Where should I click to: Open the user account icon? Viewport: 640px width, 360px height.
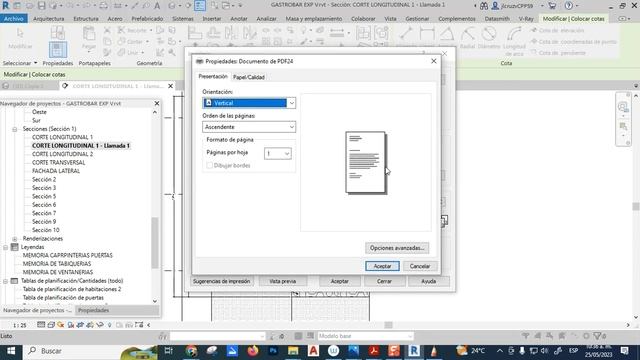click(x=495, y=6)
